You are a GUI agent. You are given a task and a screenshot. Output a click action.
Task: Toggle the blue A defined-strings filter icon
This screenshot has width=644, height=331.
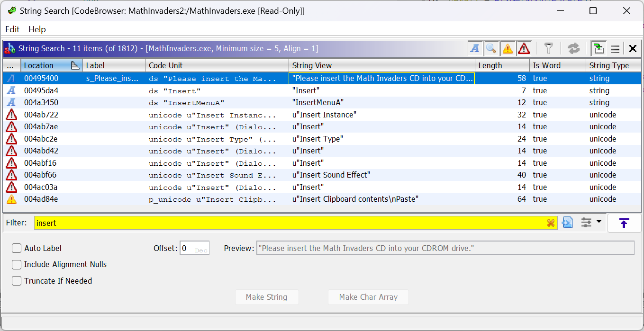(x=475, y=48)
